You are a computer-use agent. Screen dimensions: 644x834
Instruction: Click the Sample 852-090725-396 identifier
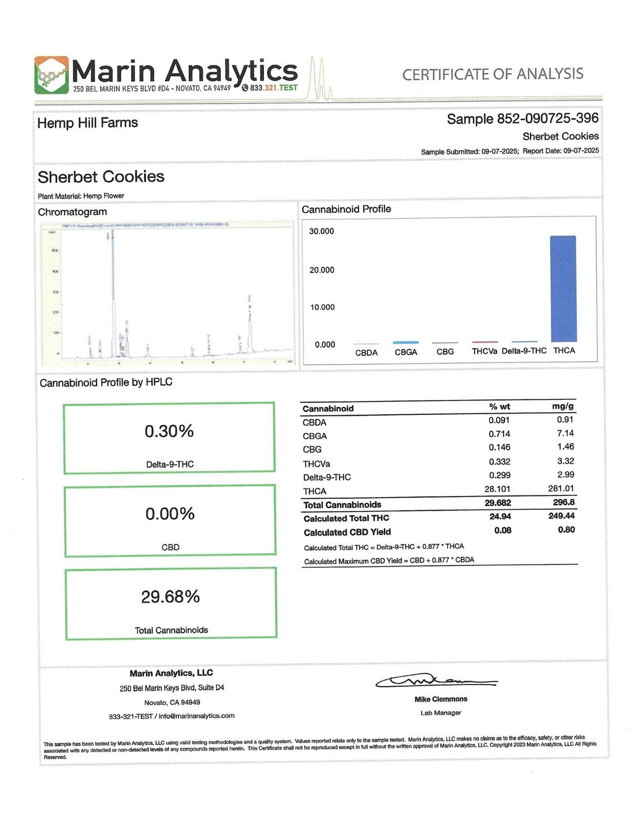click(522, 118)
